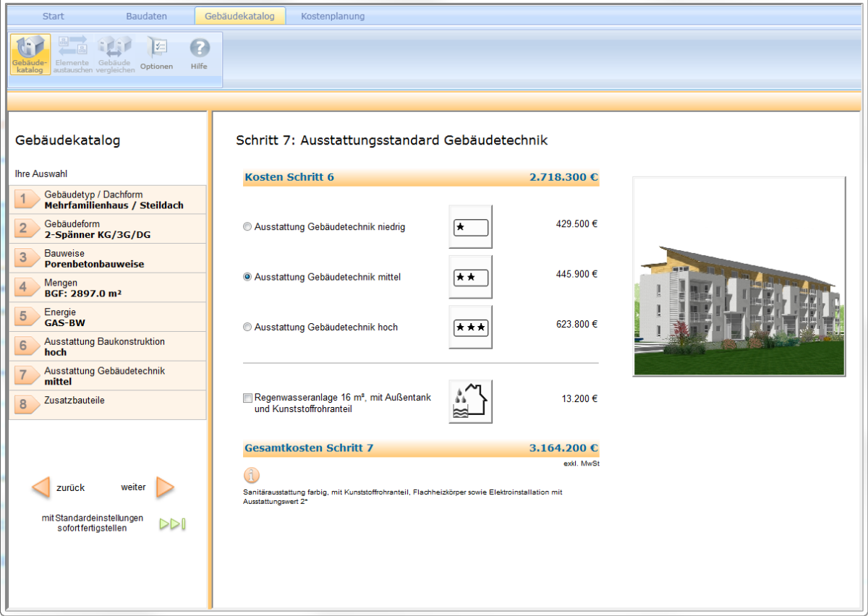This screenshot has width=868, height=616.
Task: Go to step 1 Gebäudetyp / Dachform
Action: (x=109, y=200)
